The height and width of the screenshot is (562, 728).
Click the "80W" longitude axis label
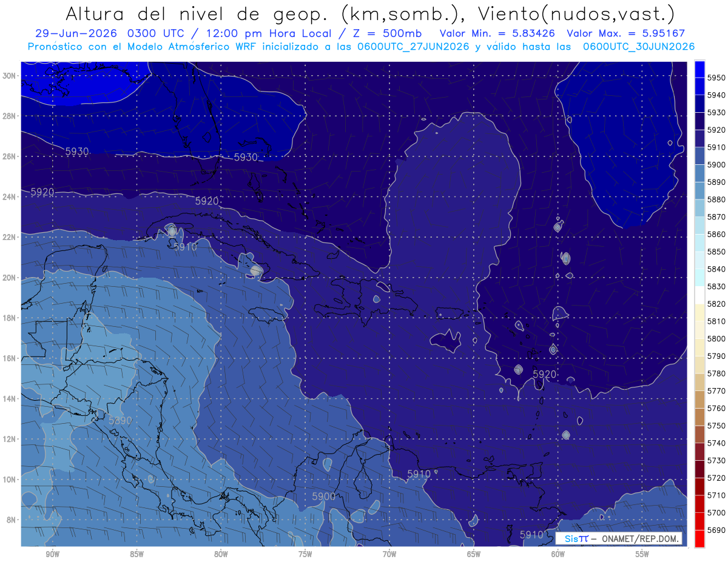coord(221,554)
